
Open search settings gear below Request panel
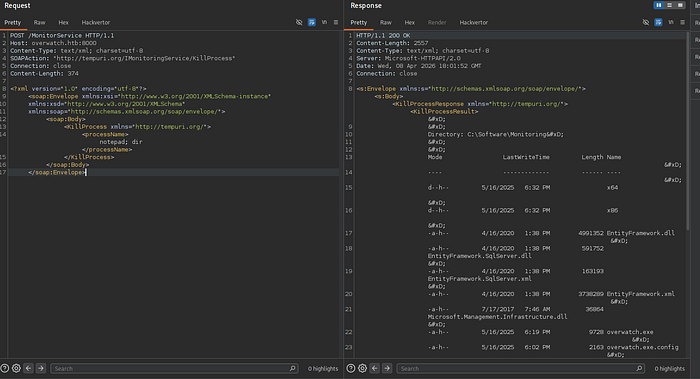point(16,368)
